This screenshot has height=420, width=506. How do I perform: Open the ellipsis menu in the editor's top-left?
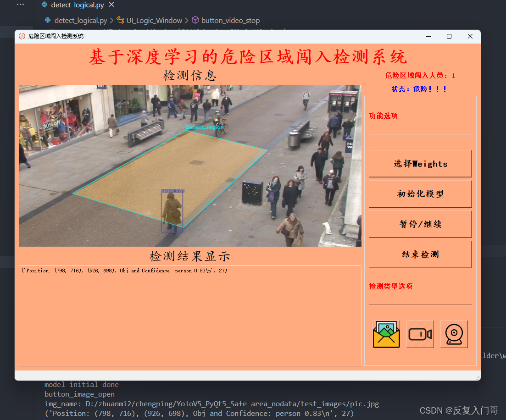[19, 5]
